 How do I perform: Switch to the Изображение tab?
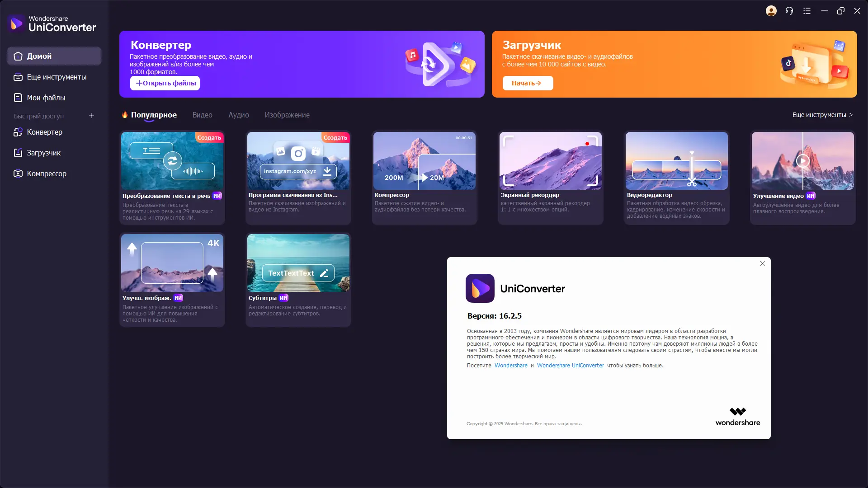click(x=287, y=115)
